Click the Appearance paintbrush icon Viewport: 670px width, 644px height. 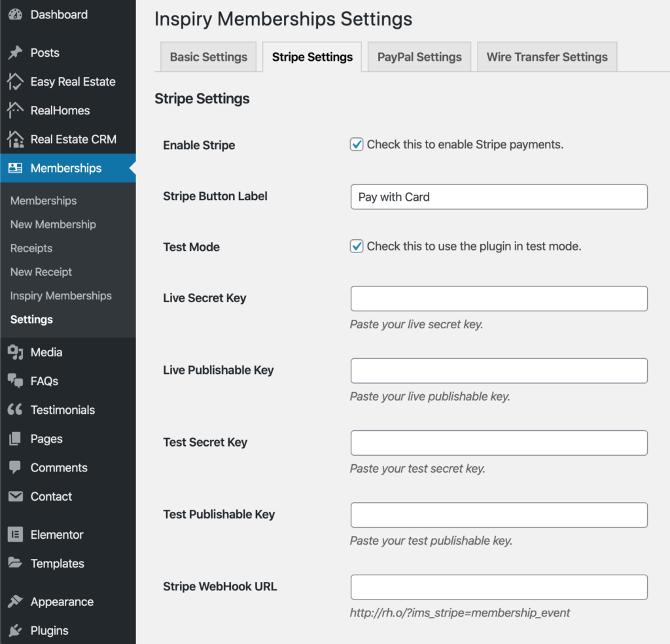(16, 602)
